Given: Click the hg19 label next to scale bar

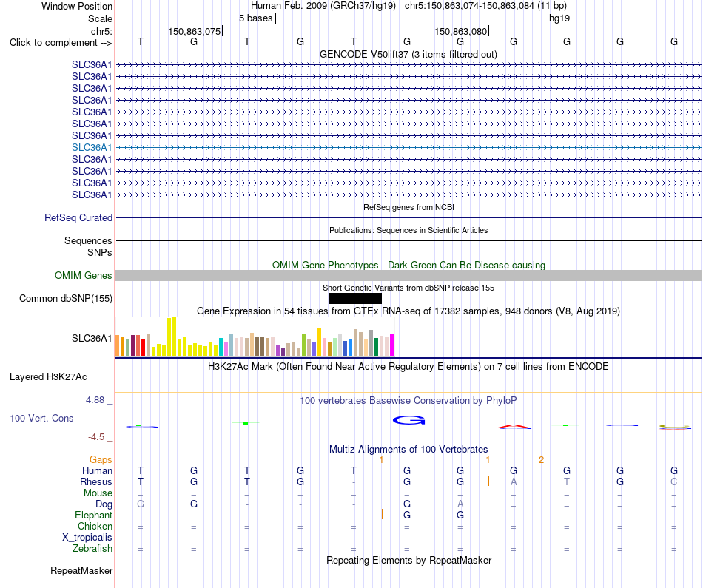Looking at the screenshot, I should click(559, 18).
